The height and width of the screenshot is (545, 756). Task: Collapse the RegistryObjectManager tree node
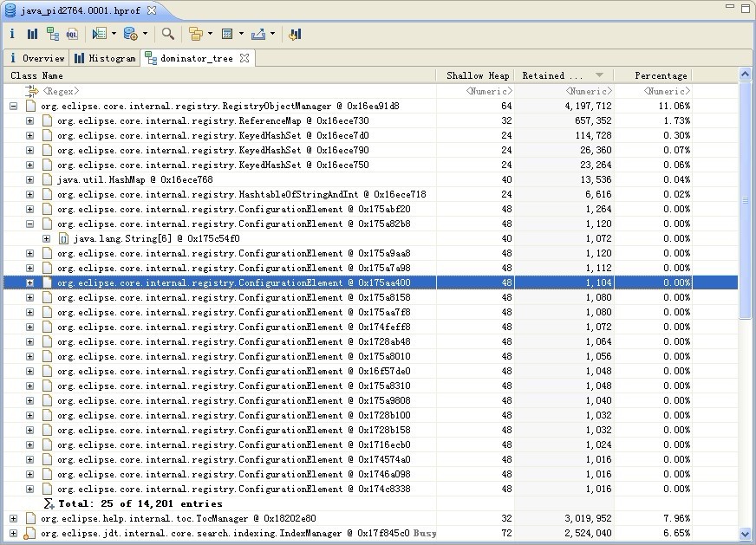click(x=13, y=106)
